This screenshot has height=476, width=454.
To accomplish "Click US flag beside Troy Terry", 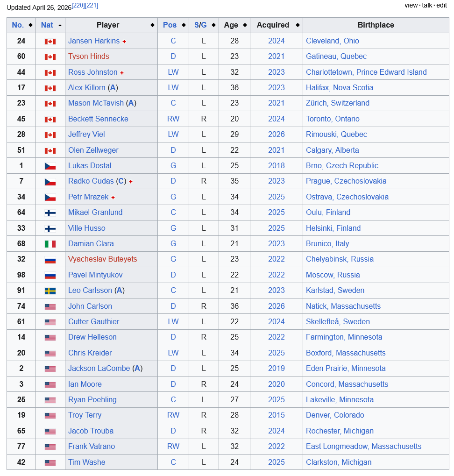I will coord(50,416).
